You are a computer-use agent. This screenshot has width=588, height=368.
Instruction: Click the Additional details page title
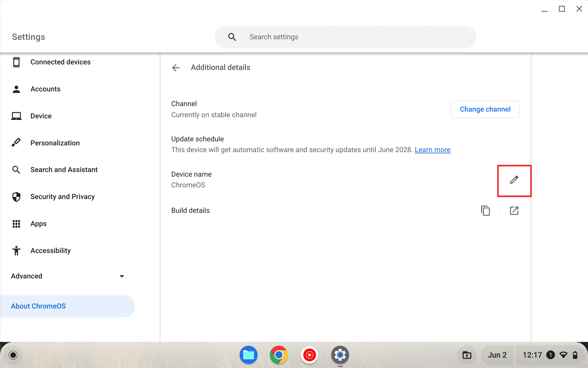click(x=221, y=67)
